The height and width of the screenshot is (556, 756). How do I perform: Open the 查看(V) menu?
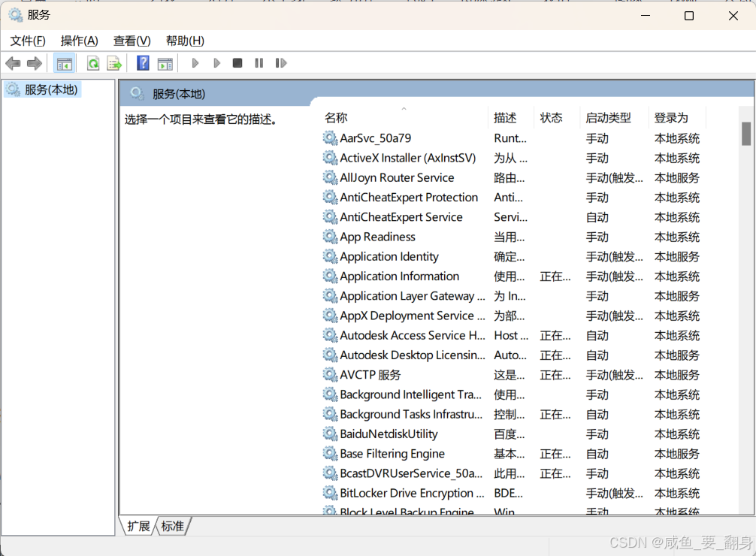pyautogui.click(x=132, y=41)
